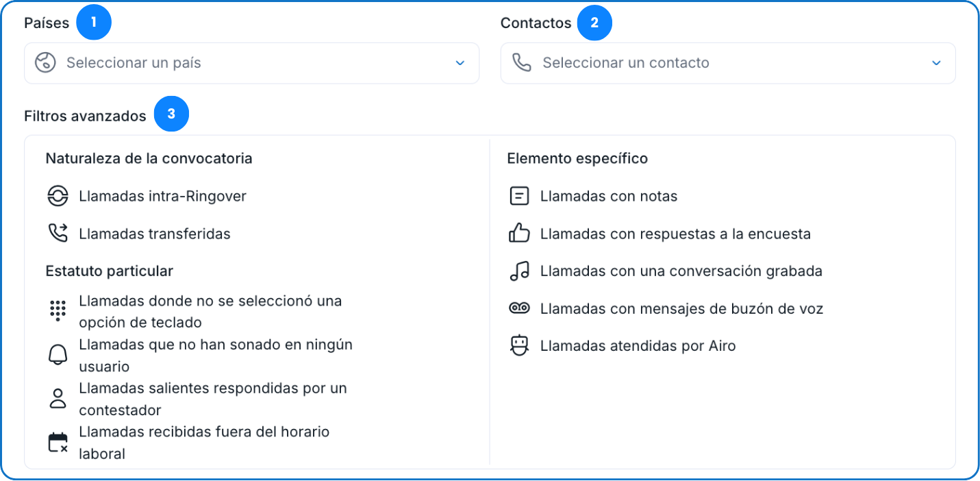980x481 pixels.
Task: Expand the Países dropdown chevron
Action: tap(460, 63)
